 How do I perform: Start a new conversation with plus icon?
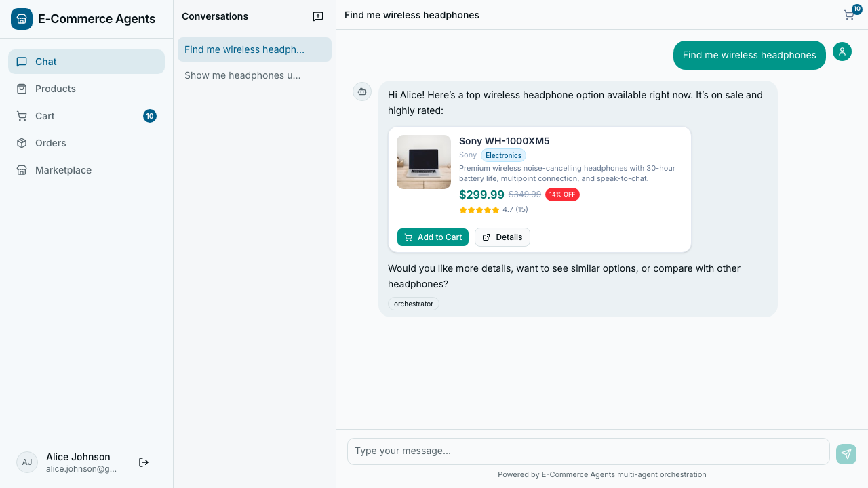click(x=318, y=16)
